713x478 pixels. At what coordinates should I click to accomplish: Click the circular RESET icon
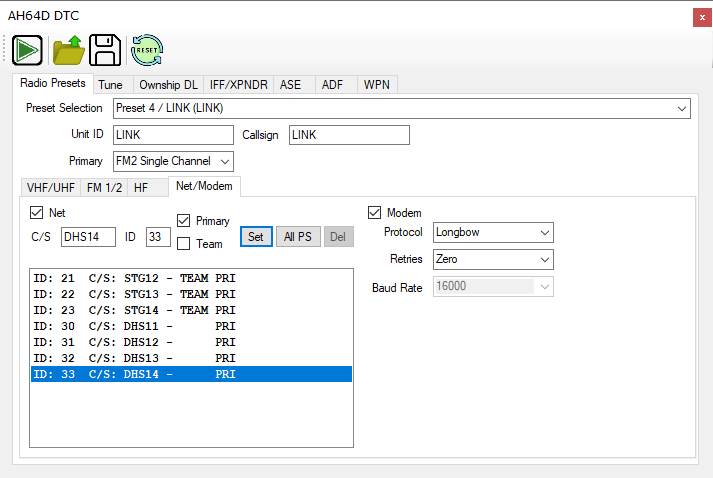pos(147,50)
